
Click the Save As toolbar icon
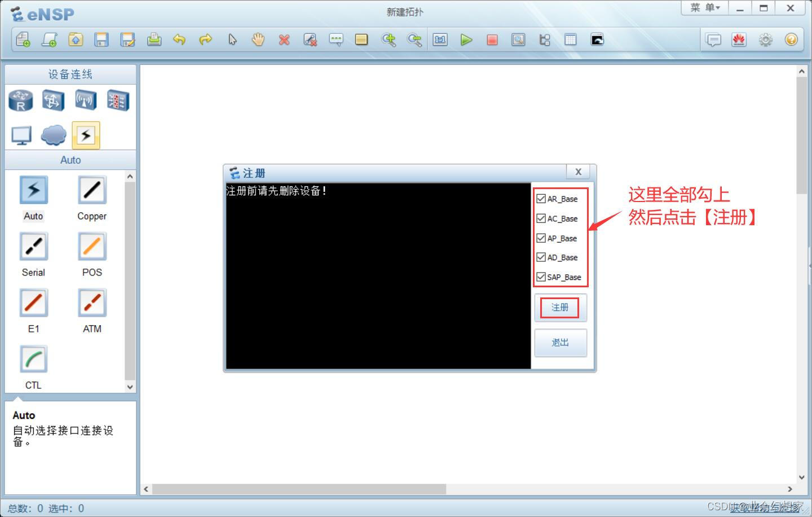pyautogui.click(x=128, y=40)
